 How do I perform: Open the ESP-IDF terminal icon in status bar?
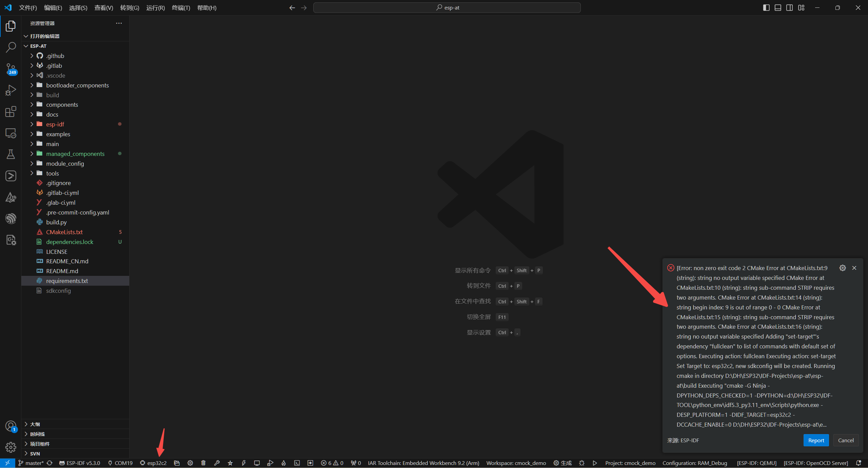[297, 463]
